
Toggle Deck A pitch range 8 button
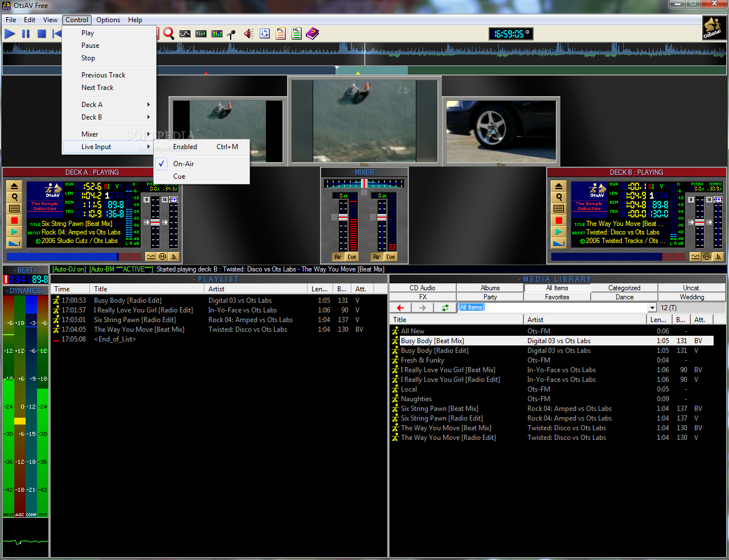[147, 200]
